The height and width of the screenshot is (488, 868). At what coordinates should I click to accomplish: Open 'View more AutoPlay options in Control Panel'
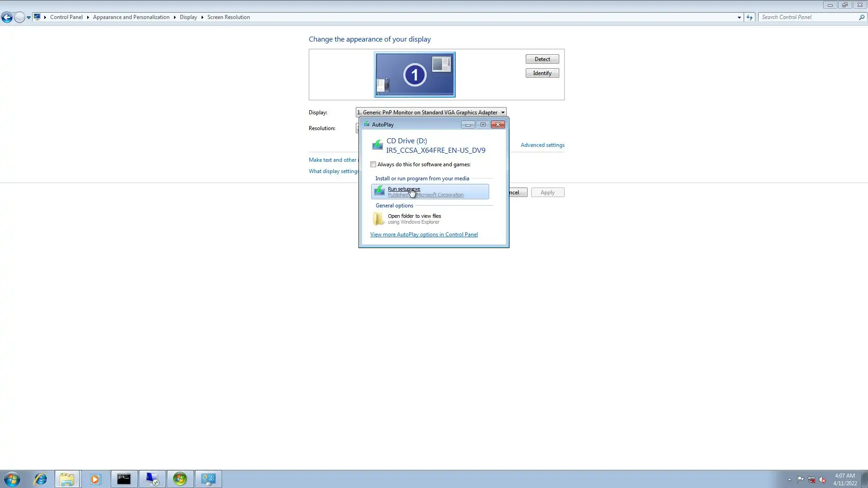pos(424,235)
